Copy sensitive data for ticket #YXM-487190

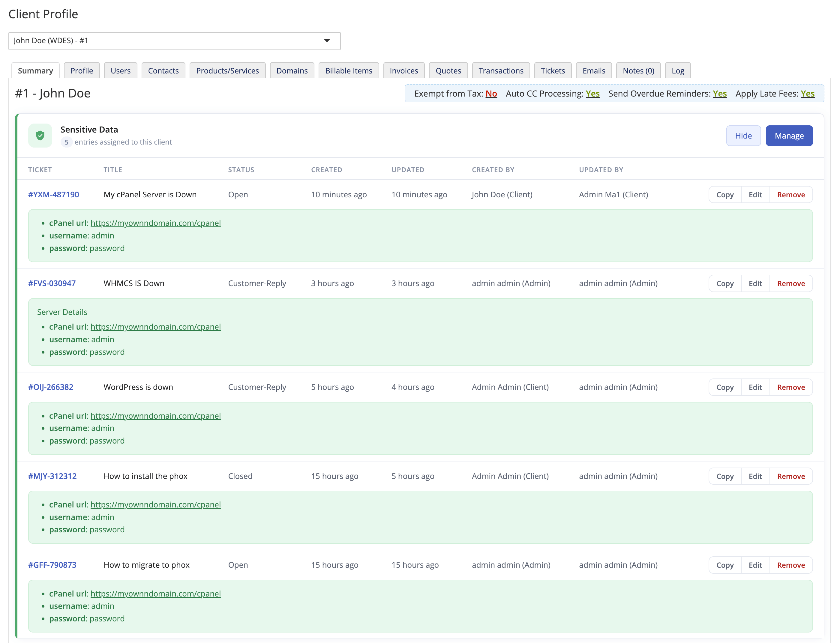point(725,195)
